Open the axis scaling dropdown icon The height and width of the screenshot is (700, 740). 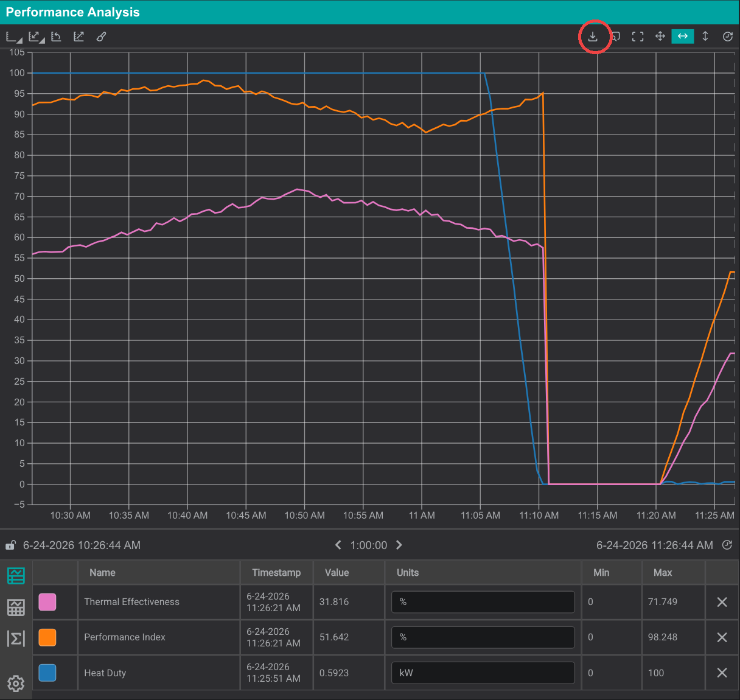37,37
